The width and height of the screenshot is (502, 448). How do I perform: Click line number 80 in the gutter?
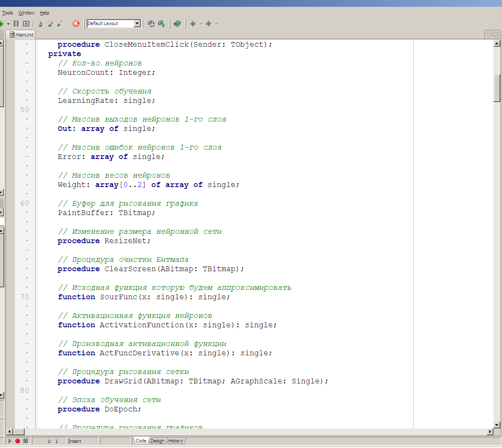click(x=25, y=390)
